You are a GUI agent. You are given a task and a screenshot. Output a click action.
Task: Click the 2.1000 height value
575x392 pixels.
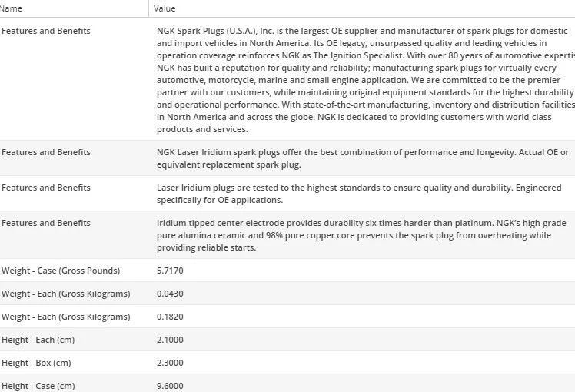[170, 340]
